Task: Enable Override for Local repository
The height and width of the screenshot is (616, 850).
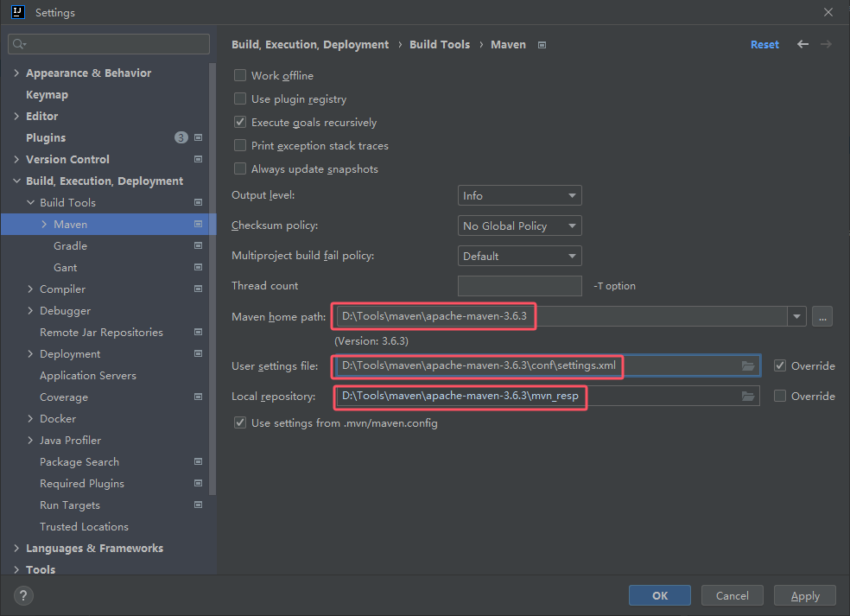Action: 782,396
